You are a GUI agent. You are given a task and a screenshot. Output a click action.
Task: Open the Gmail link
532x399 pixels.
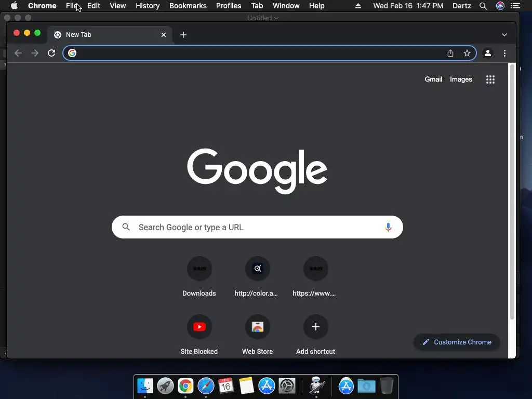point(433,79)
